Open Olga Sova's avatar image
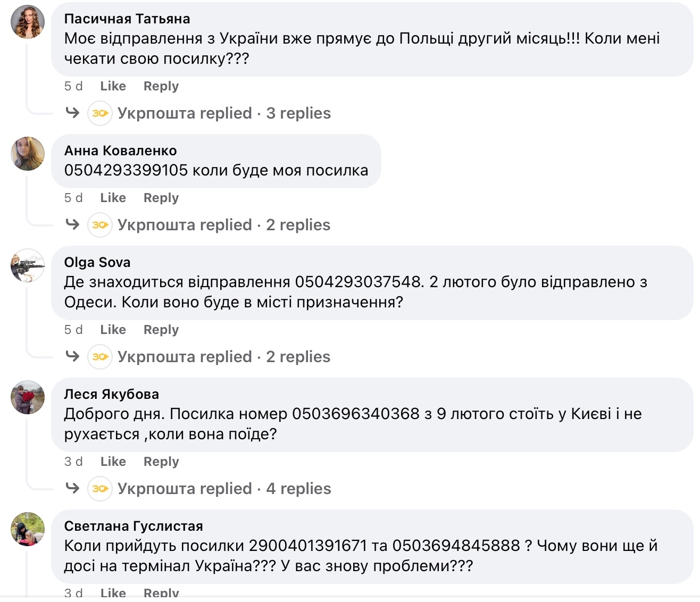The height and width of the screenshot is (602, 700). click(28, 265)
